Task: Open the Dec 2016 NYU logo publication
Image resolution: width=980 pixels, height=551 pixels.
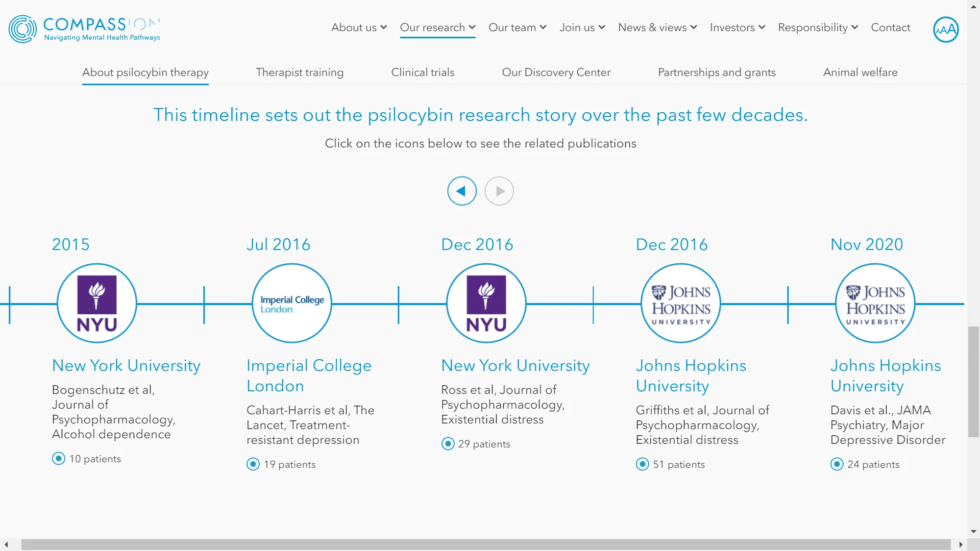Action: (486, 303)
